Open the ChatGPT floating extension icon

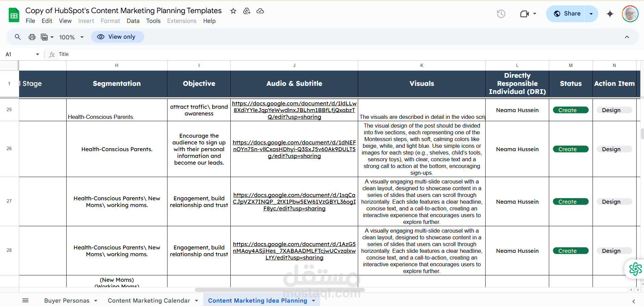(x=635, y=269)
